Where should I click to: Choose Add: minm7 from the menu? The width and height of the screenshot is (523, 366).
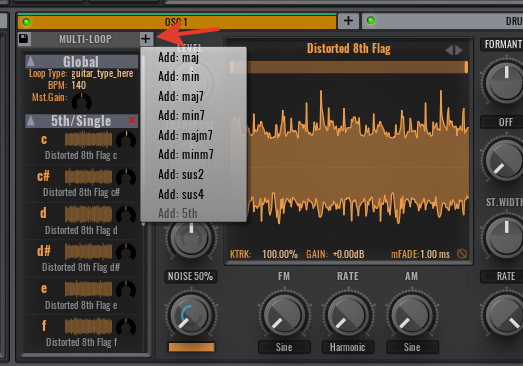[x=186, y=154]
